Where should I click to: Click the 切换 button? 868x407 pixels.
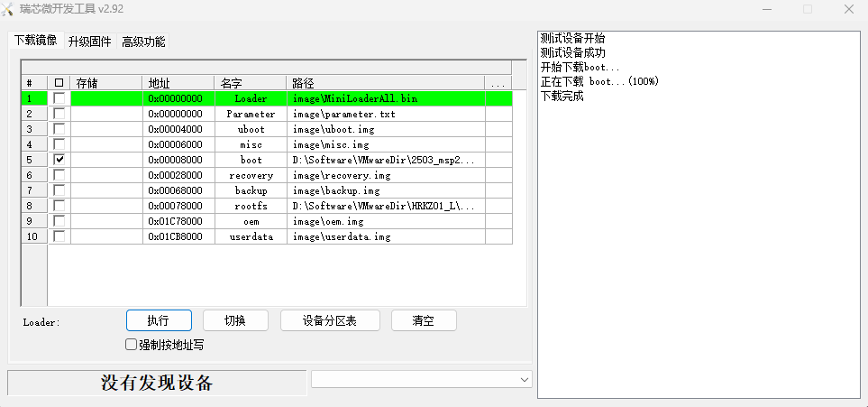point(235,320)
